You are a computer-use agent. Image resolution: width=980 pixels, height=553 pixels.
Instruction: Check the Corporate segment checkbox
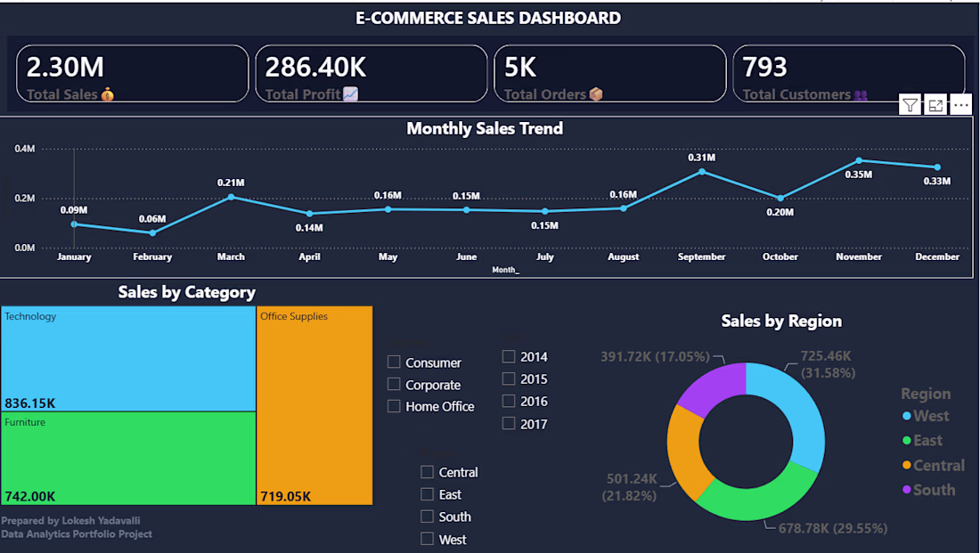394,384
